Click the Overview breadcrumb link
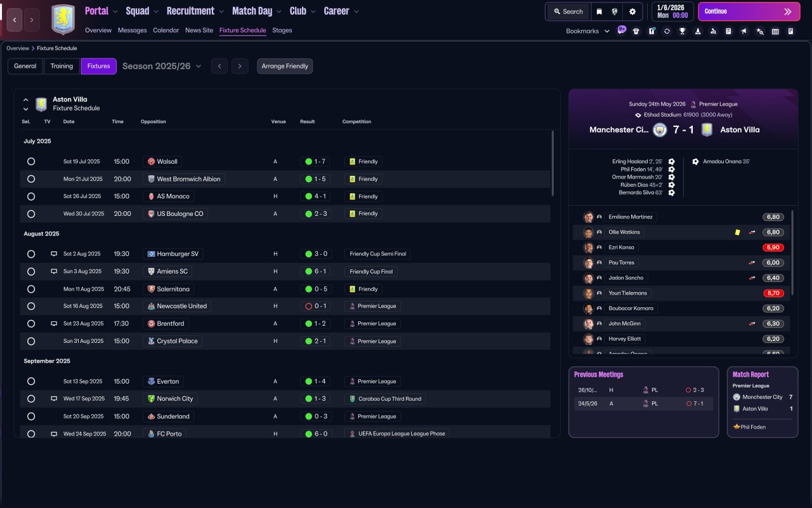The height and width of the screenshot is (508, 812). pos(18,48)
